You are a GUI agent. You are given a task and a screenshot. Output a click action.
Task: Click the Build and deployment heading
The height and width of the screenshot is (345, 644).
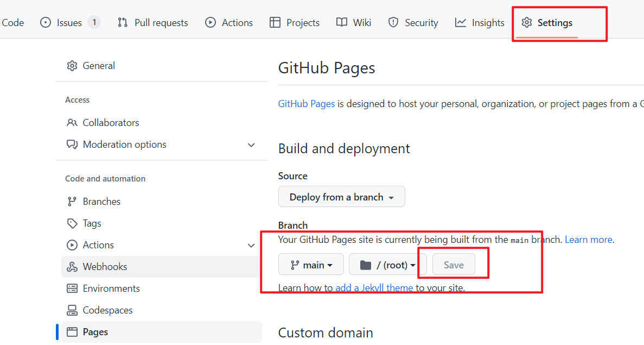click(344, 148)
